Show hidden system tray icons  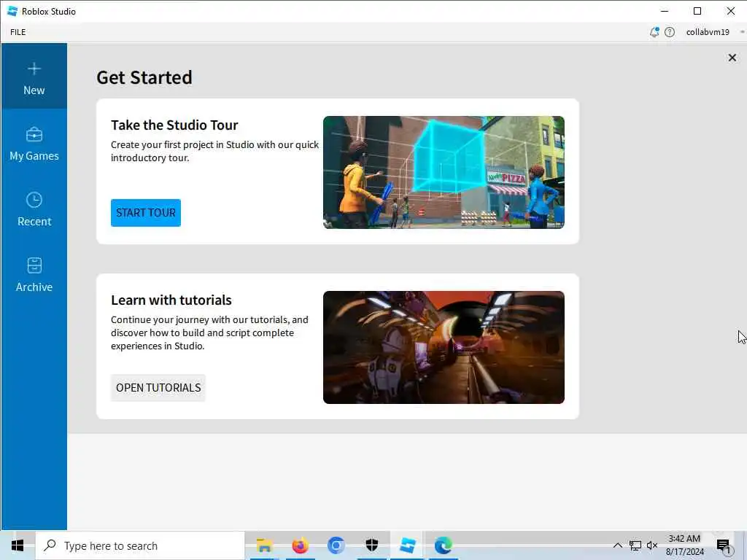pyautogui.click(x=617, y=545)
